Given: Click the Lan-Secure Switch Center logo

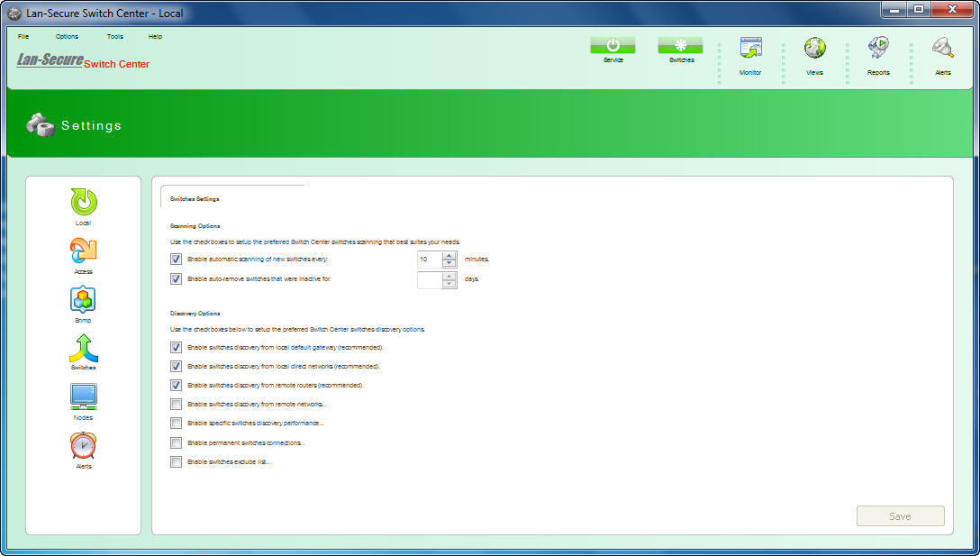Looking at the screenshot, I should pos(83,60).
